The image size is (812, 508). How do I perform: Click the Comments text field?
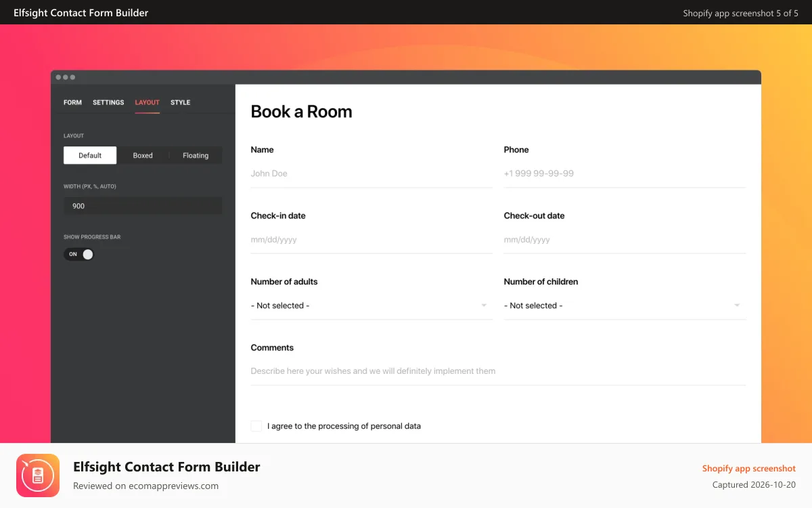(498, 371)
